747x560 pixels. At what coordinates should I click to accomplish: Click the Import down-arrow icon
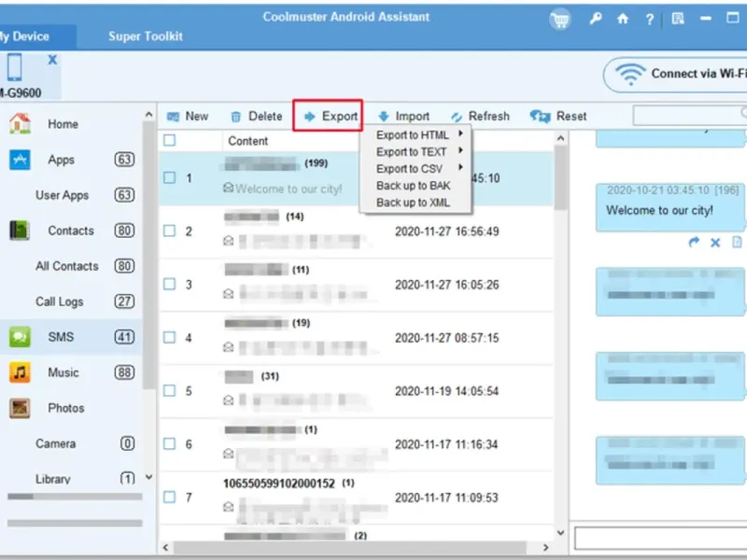tap(384, 116)
